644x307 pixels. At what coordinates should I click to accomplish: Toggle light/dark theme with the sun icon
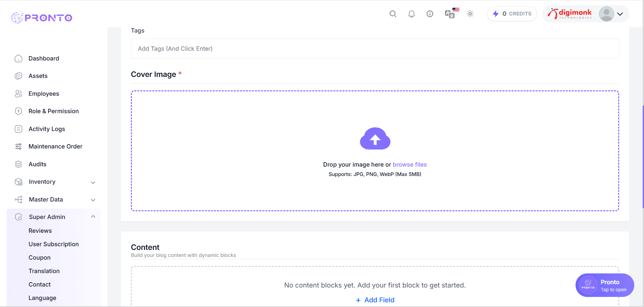(x=470, y=14)
